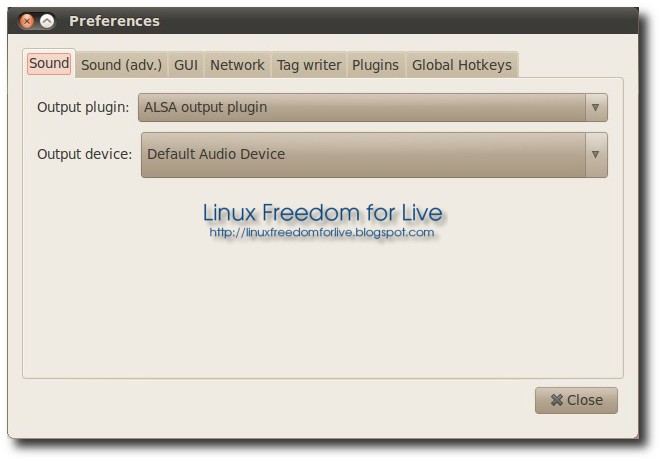Click the Output device dropdown arrow

click(x=595, y=154)
